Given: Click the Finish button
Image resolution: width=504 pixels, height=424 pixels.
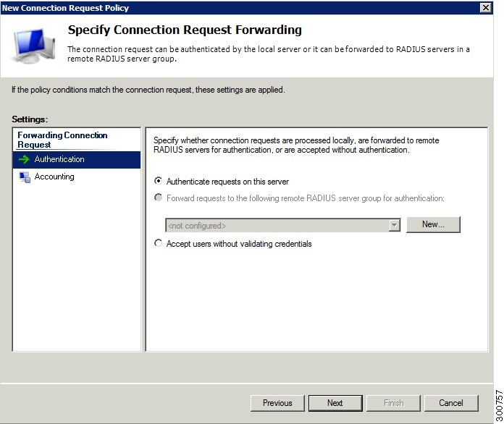Looking at the screenshot, I should tap(393, 403).
